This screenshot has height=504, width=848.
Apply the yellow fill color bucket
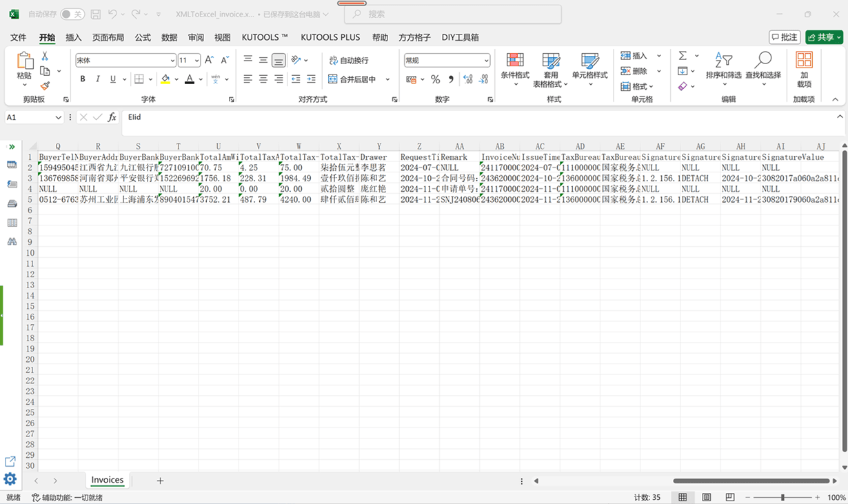pyautogui.click(x=165, y=79)
